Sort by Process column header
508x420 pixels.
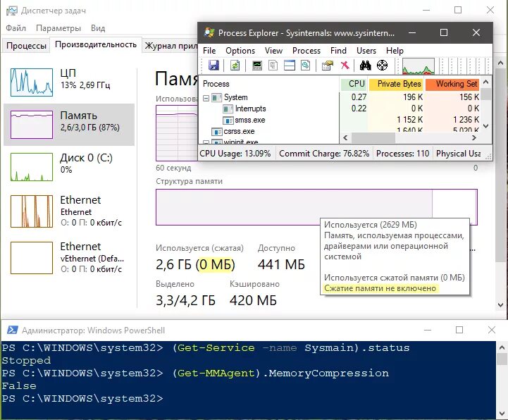pos(270,84)
